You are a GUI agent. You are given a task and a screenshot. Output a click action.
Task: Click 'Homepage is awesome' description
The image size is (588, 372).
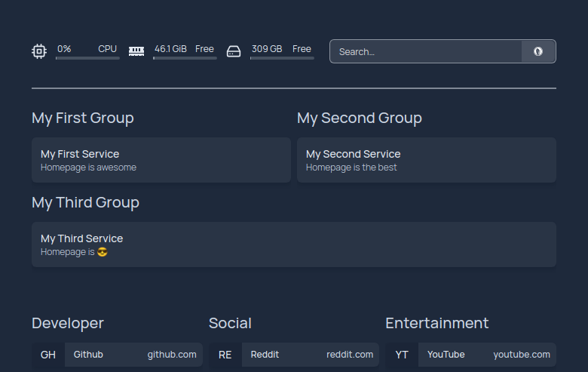(88, 168)
